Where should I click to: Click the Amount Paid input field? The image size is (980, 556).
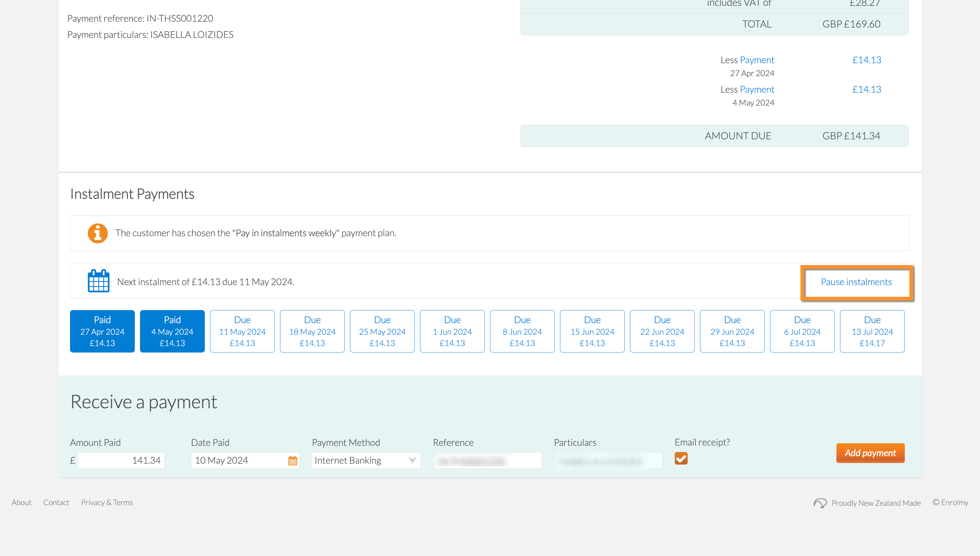pyautogui.click(x=121, y=460)
